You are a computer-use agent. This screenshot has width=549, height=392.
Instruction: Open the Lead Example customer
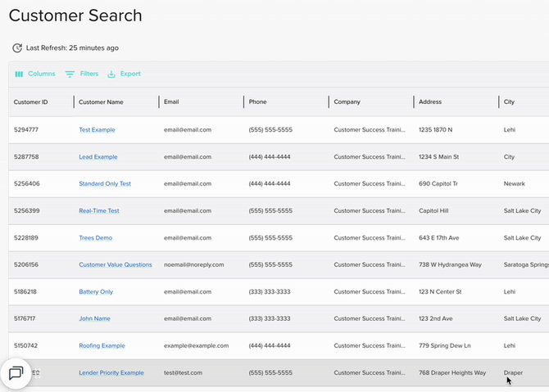pos(98,157)
